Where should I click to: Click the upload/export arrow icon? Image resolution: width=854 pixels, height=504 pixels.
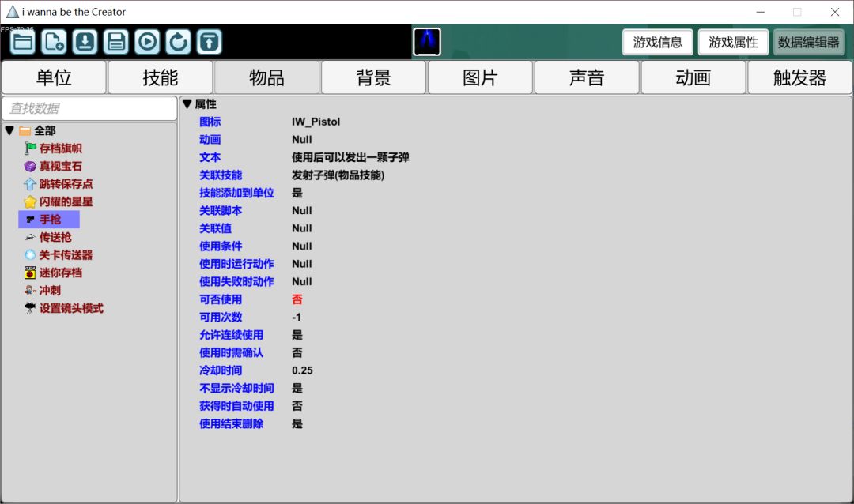tap(209, 42)
